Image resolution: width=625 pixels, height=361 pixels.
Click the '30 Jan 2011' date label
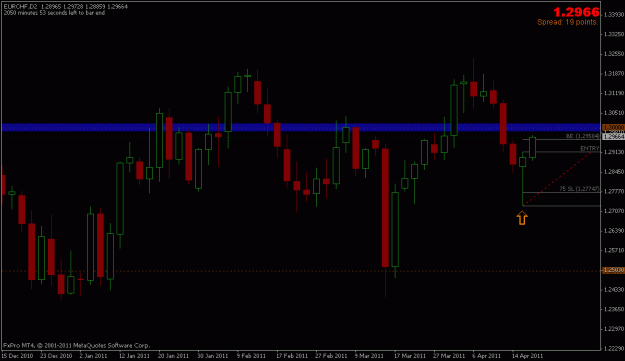click(x=213, y=355)
